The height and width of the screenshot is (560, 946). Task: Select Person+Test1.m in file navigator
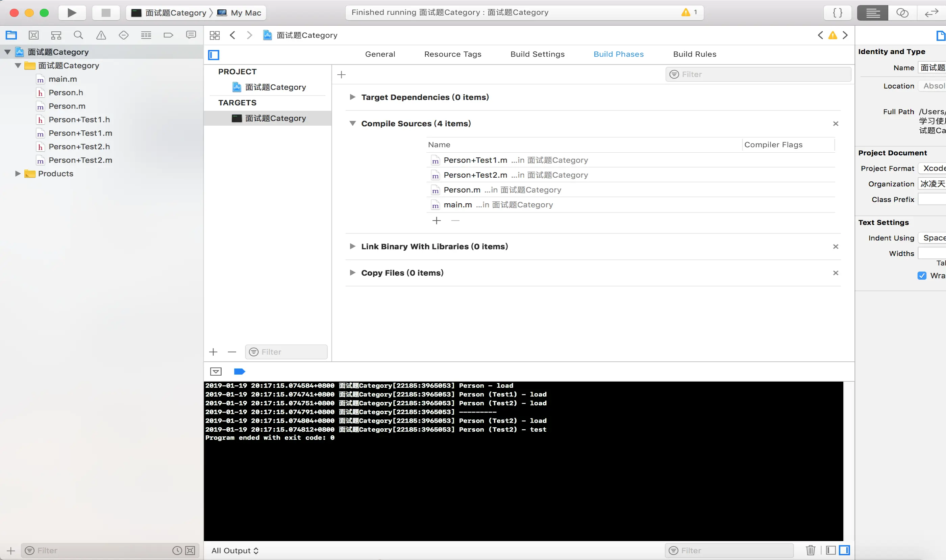80,133
